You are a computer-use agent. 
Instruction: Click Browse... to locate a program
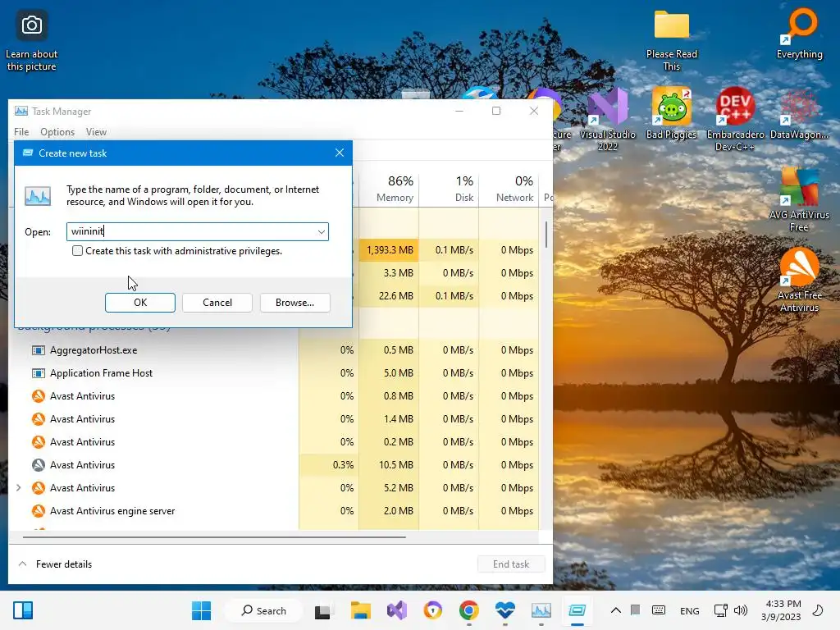click(294, 303)
